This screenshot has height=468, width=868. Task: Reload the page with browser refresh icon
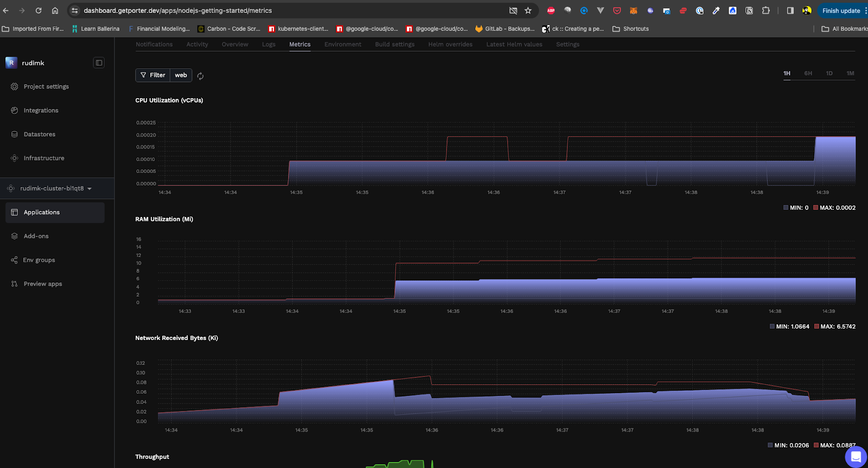(39, 10)
